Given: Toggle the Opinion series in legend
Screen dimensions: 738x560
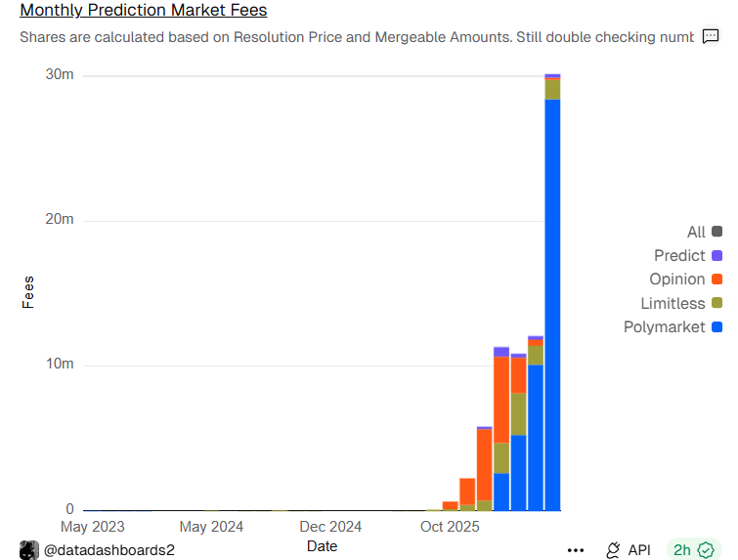Looking at the screenshot, I should [677, 279].
